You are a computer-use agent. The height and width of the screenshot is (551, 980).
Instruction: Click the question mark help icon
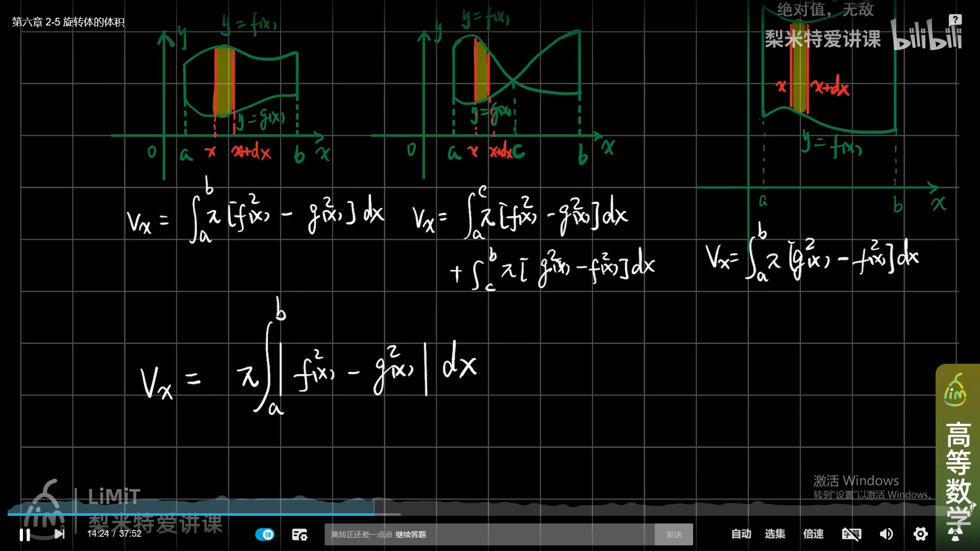click(955, 20)
